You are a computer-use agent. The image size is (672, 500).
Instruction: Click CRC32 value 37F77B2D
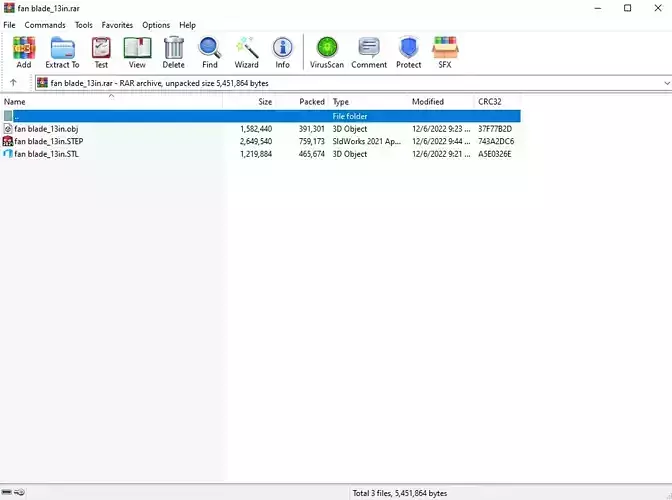click(x=495, y=129)
